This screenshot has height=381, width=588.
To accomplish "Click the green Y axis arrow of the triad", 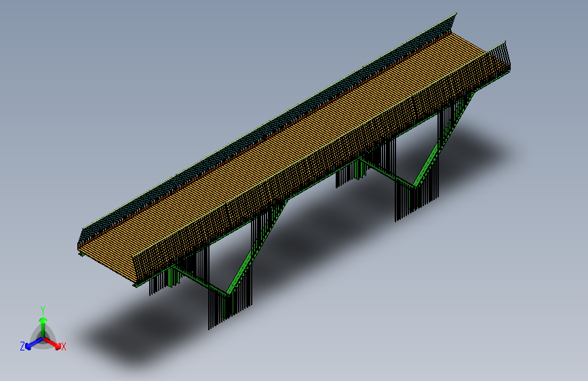I will 43,327.
